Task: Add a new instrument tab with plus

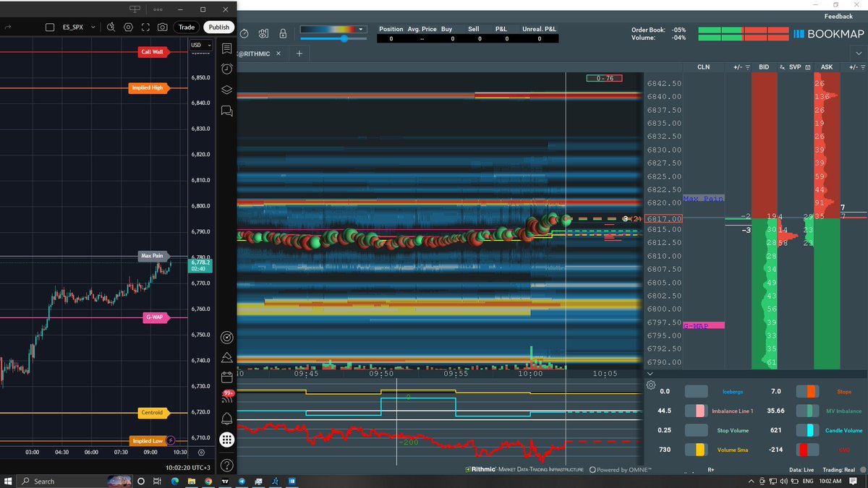Action: pyautogui.click(x=299, y=53)
